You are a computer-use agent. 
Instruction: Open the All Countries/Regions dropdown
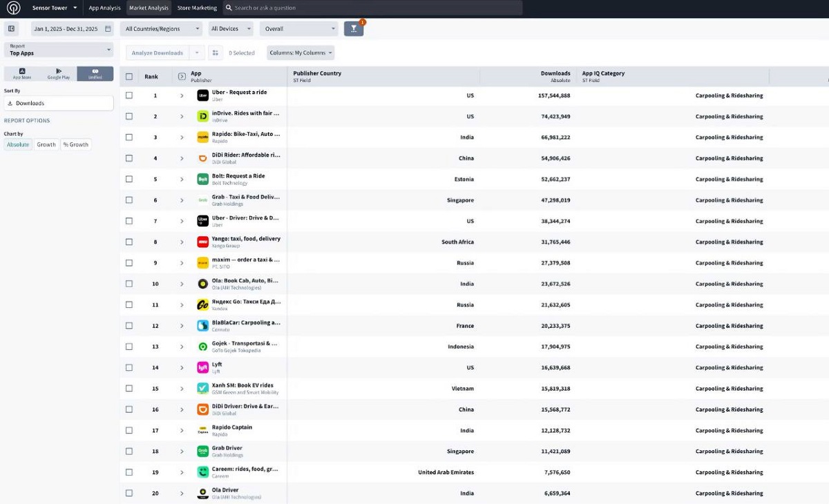161,29
